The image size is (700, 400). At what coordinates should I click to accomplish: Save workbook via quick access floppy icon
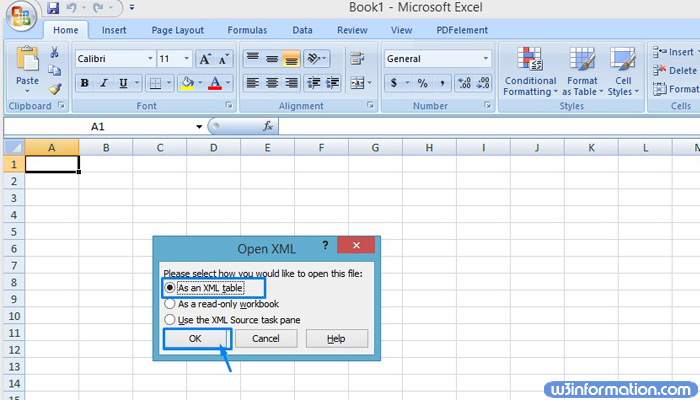coord(53,8)
